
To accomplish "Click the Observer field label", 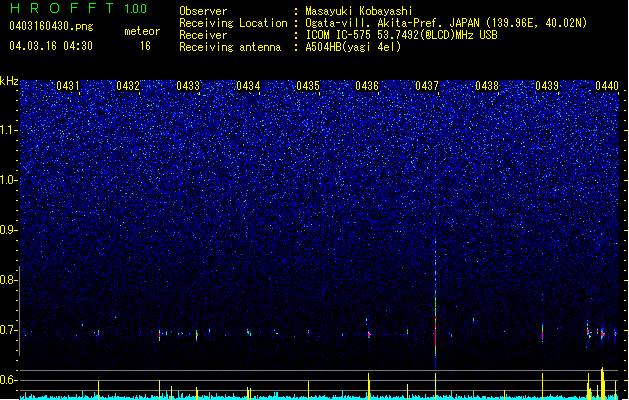I will point(203,11).
